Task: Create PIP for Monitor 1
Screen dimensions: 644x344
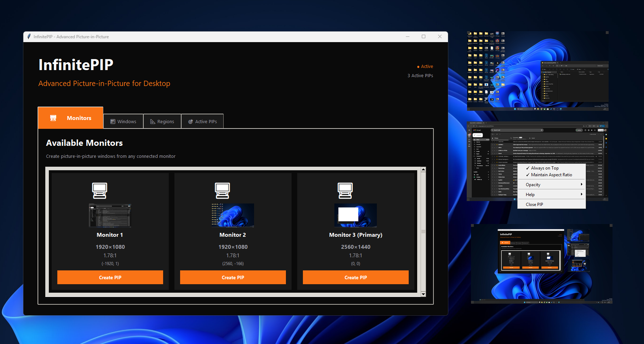Action: tap(110, 277)
